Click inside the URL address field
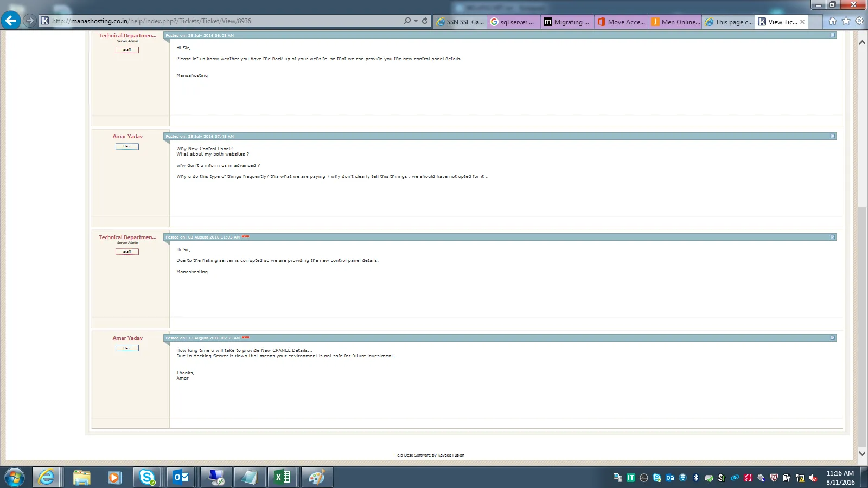The width and height of the screenshot is (868, 488). pyautogui.click(x=217, y=21)
